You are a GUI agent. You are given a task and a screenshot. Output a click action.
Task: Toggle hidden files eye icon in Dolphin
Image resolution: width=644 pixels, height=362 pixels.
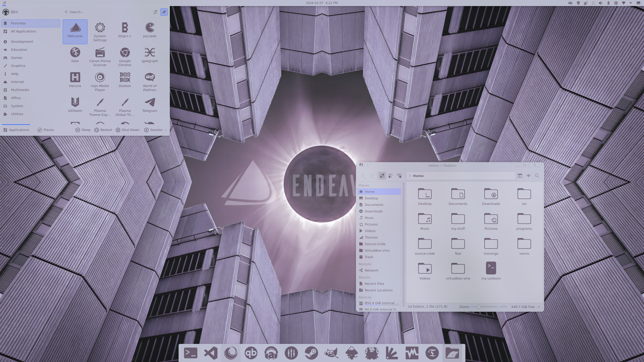click(529, 176)
